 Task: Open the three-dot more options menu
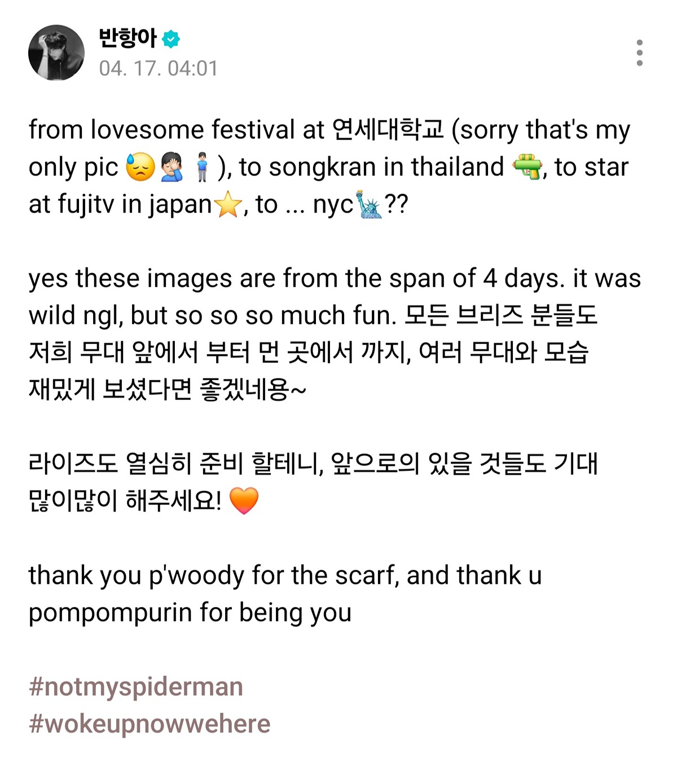639,53
